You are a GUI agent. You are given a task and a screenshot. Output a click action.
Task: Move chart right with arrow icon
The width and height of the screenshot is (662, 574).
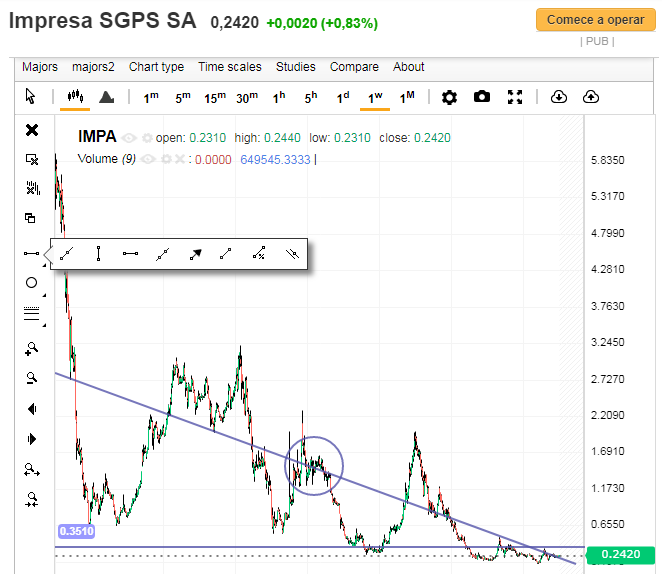click(32, 439)
